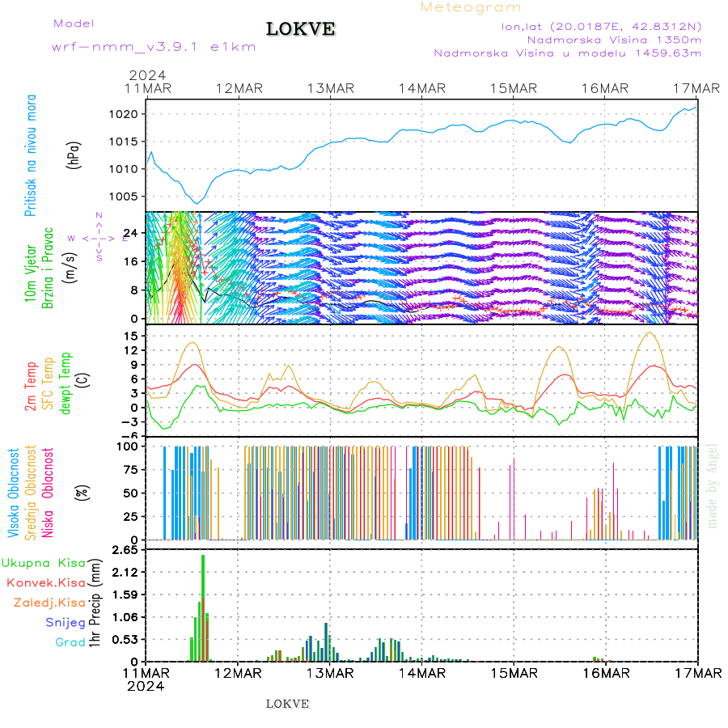Click the wind direction compass rose

click(99, 237)
